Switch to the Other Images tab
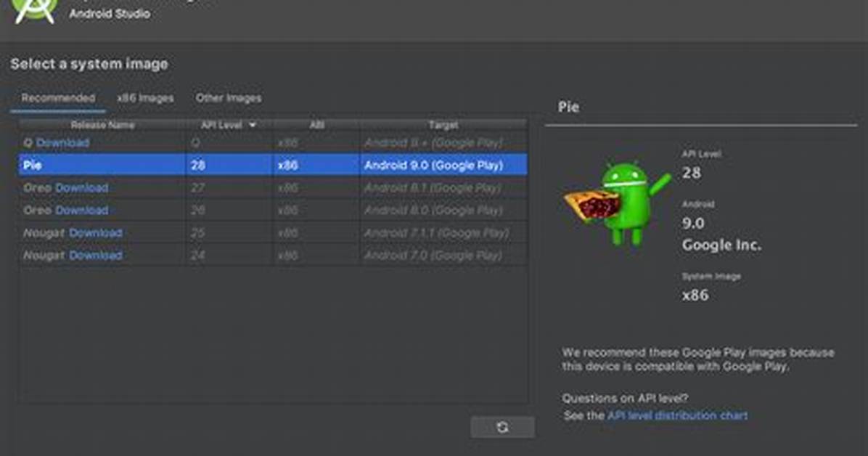Screen dimensions: 868x456 coord(228,98)
